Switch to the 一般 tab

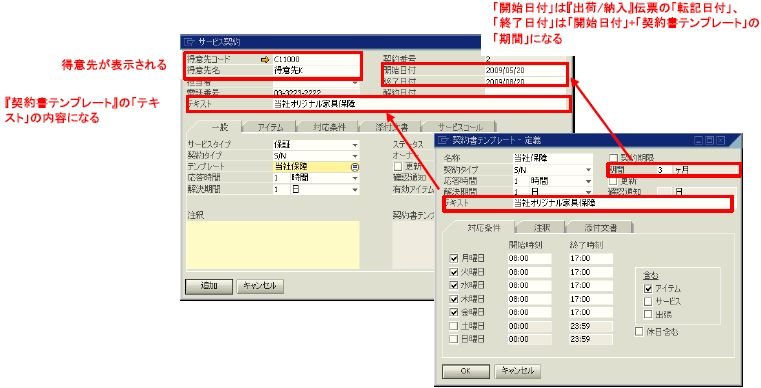tap(219, 127)
